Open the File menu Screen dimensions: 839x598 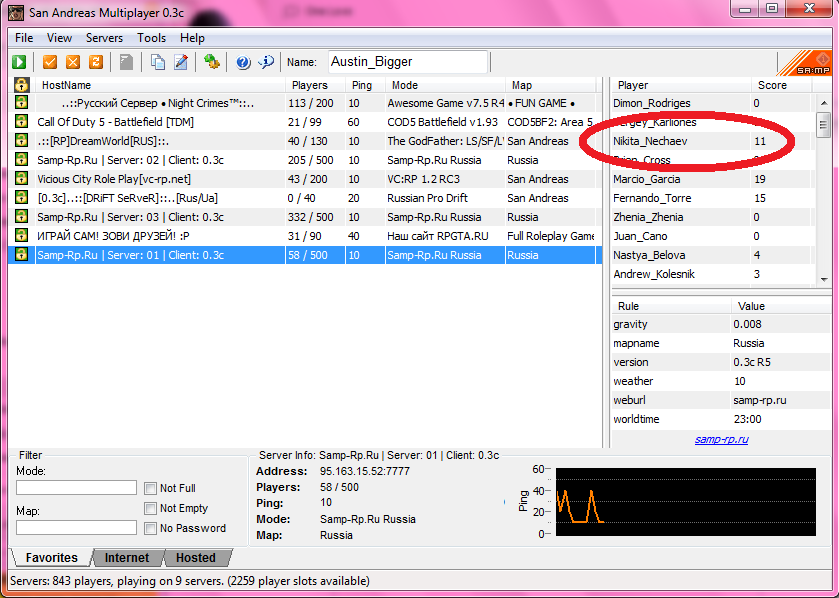click(24, 38)
